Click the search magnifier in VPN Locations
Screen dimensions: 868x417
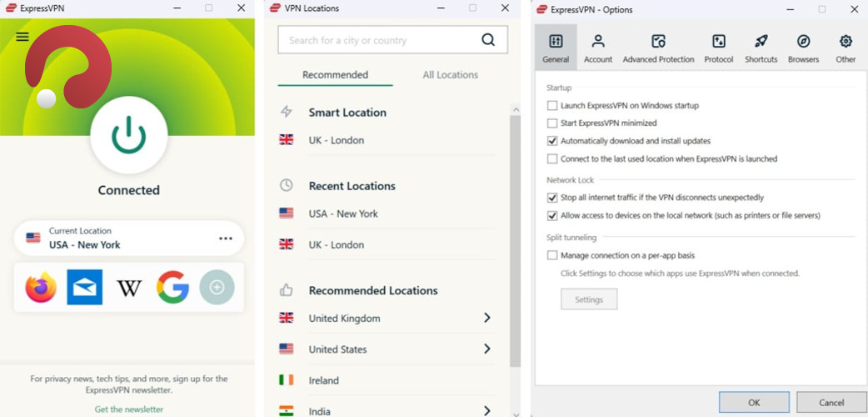click(487, 40)
